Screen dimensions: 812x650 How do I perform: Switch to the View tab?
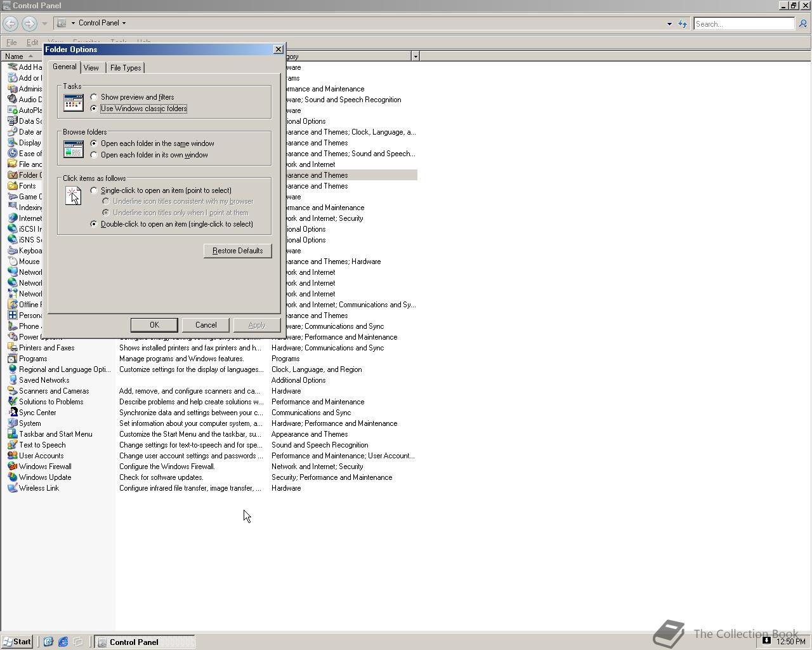[91, 68]
